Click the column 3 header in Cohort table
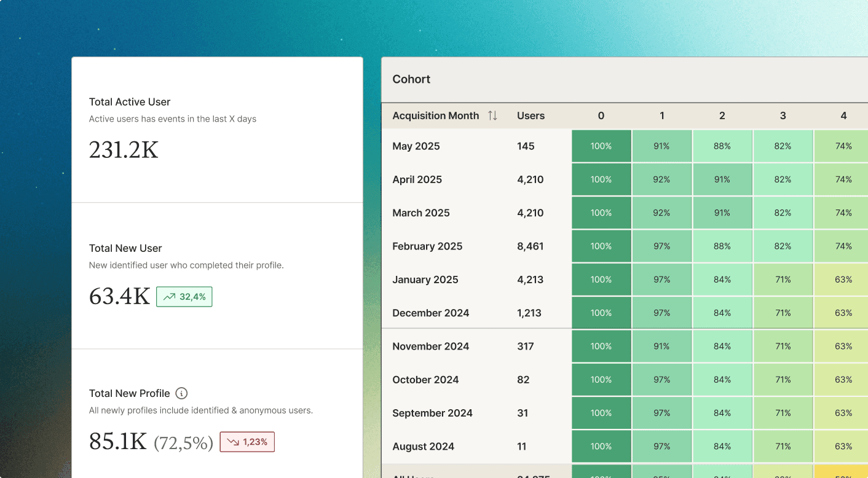 783,116
